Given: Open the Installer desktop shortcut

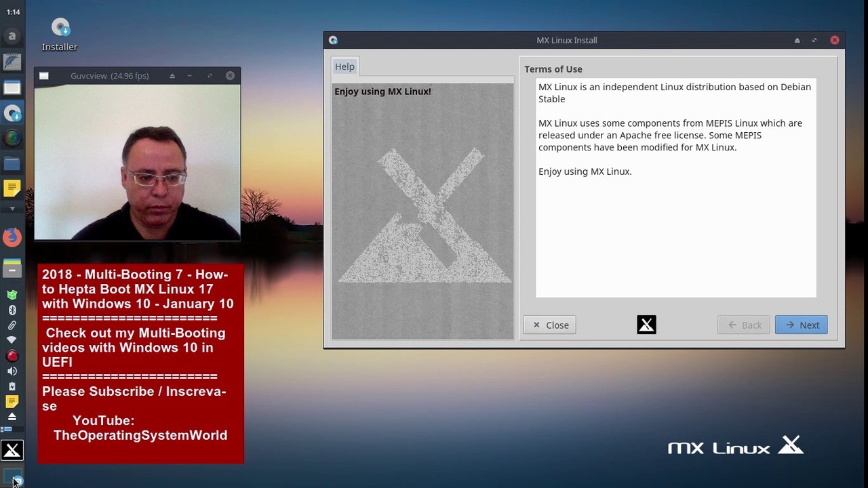Looking at the screenshot, I should click(x=60, y=35).
